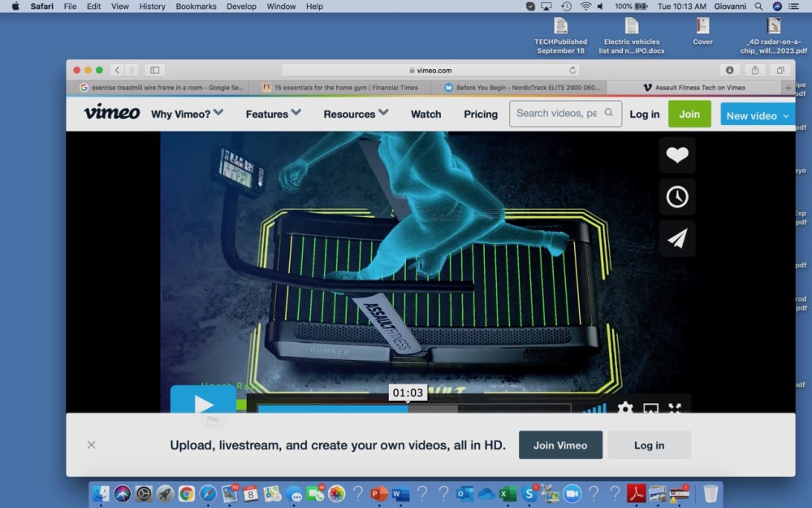Click the vimeo.com address bar
This screenshot has width=812, height=508.
click(x=430, y=70)
